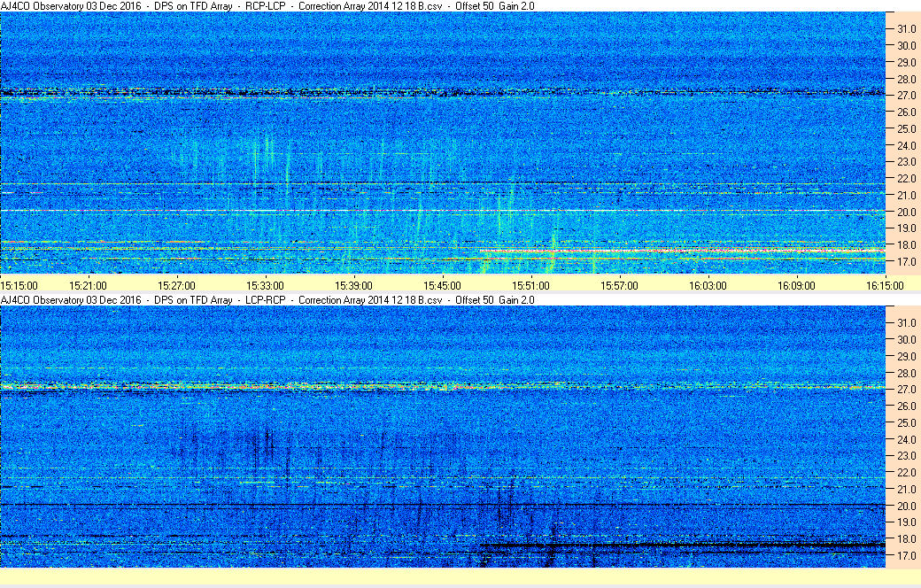The width and height of the screenshot is (921, 588).
Task: Select the 15:57:00 time label
Action: point(619,285)
